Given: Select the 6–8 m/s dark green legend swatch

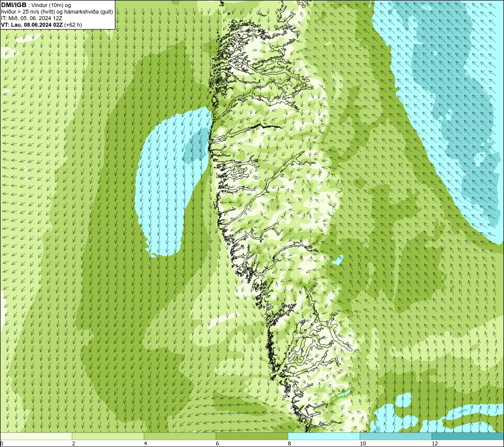Looking at the screenshot, I should [252, 436].
